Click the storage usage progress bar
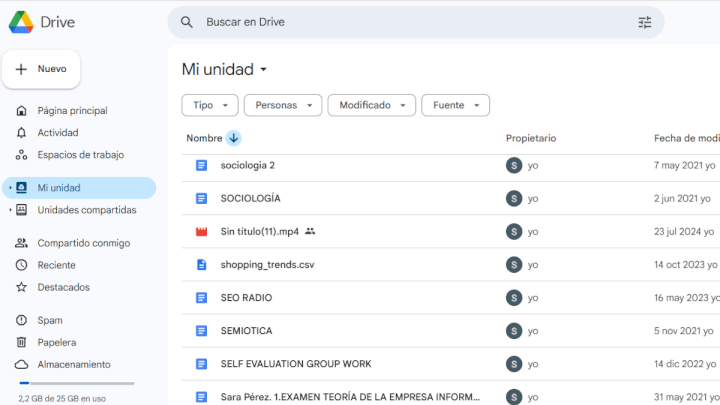 click(x=77, y=383)
